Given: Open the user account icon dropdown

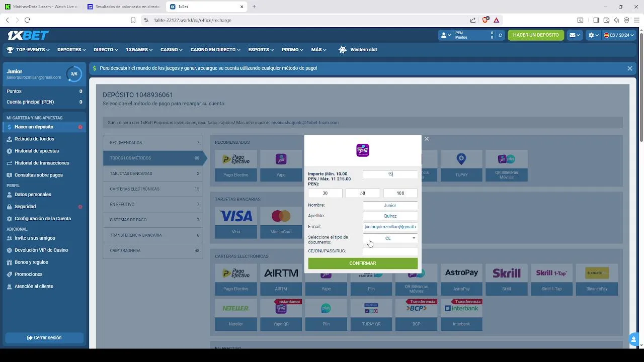Looking at the screenshot, I should point(446,35).
